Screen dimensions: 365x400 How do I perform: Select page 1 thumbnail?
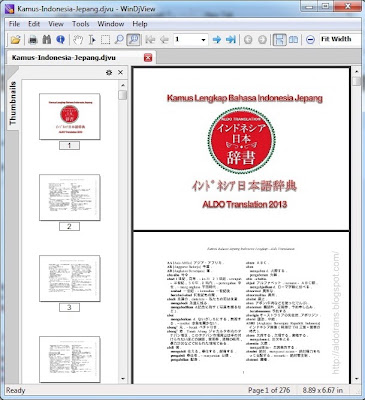[x=70, y=116]
